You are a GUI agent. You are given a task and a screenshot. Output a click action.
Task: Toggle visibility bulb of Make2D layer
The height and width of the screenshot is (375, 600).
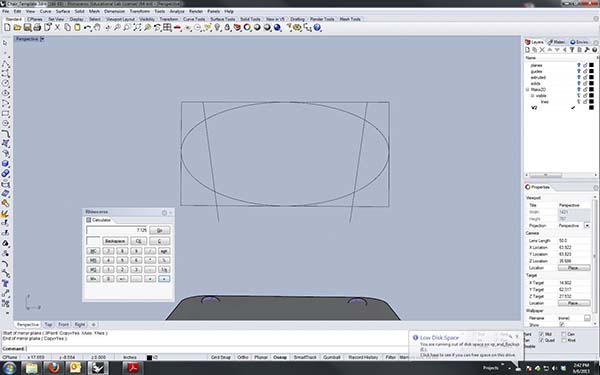(579, 90)
